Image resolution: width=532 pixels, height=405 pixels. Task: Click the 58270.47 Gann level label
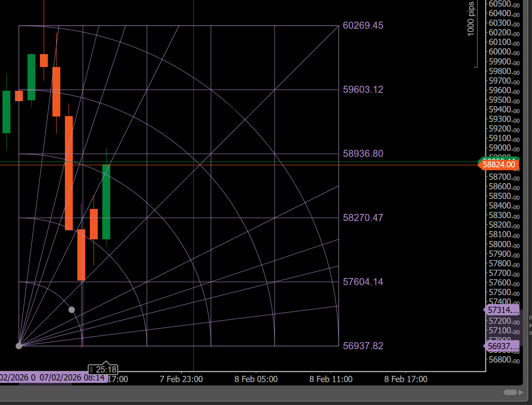(x=363, y=218)
